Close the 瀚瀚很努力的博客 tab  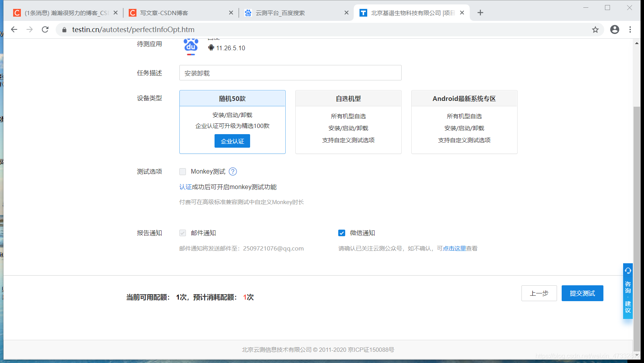(x=116, y=13)
